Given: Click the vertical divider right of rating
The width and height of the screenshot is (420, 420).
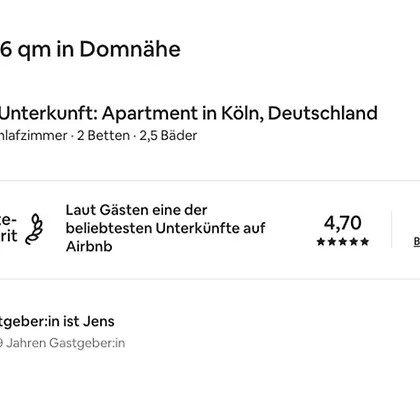Looking at the screenshot, I should (x=391, y=229).
